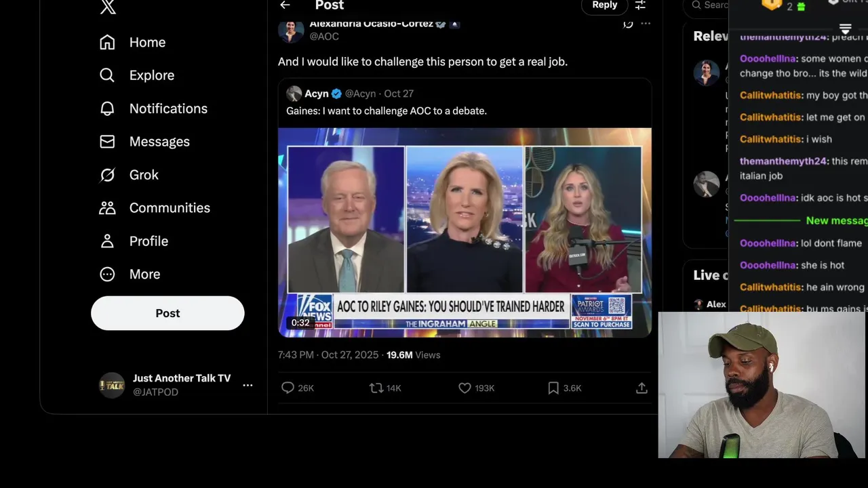
Task: Repost the tweet with 14K reposts
Action: (x=376, y=388)
